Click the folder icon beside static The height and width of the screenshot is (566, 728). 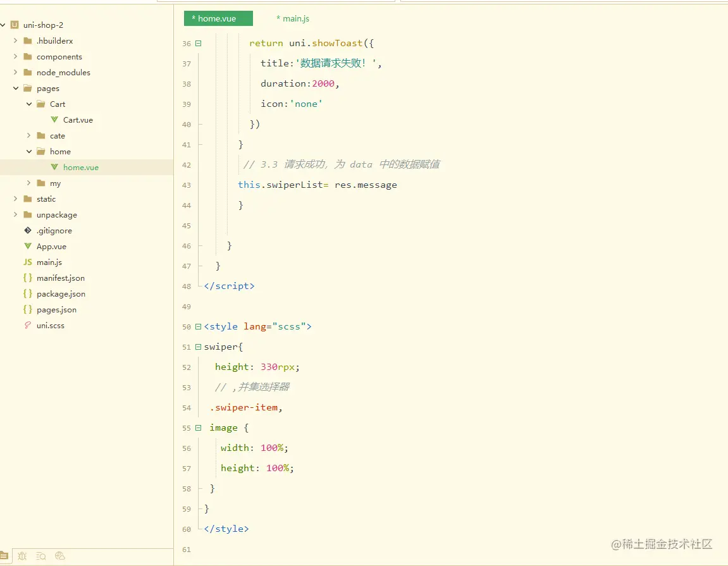pos(28,199)
